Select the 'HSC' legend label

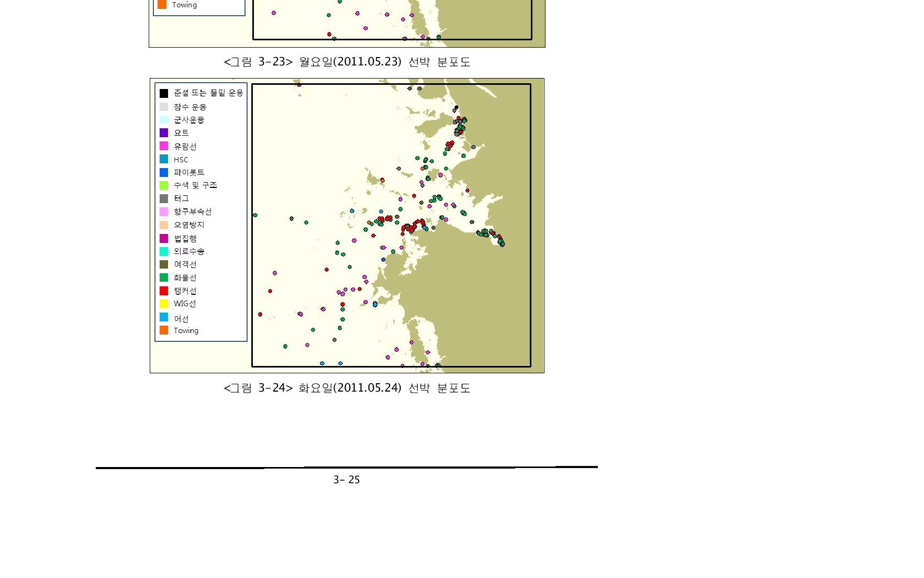click(x=181, y=160)
